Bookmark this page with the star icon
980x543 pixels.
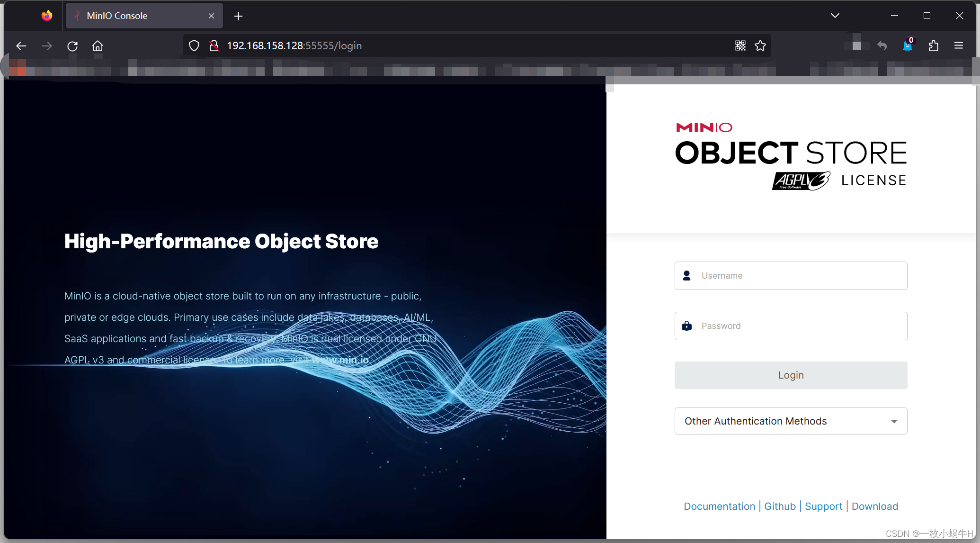point(760,45)
